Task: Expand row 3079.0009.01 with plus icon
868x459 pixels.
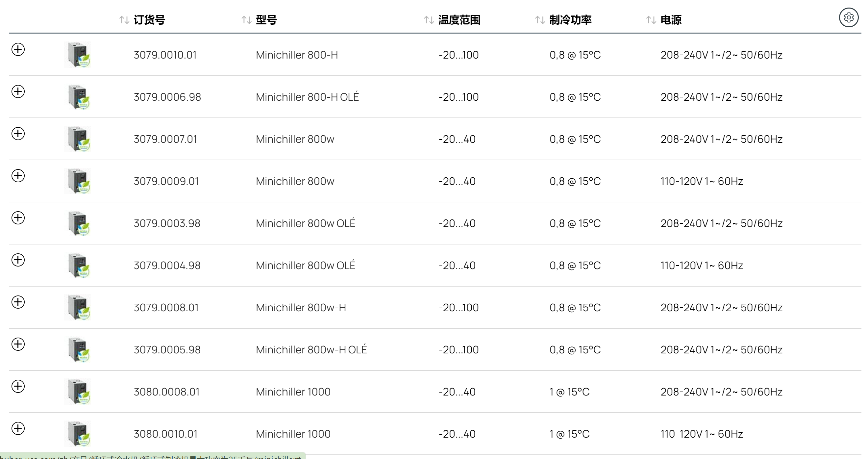Action: click(18, 176)
